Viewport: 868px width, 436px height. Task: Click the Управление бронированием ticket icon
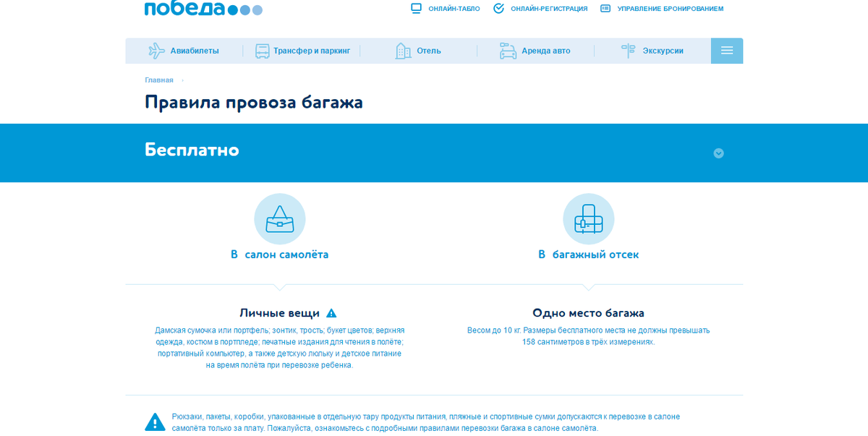[604, 8]
